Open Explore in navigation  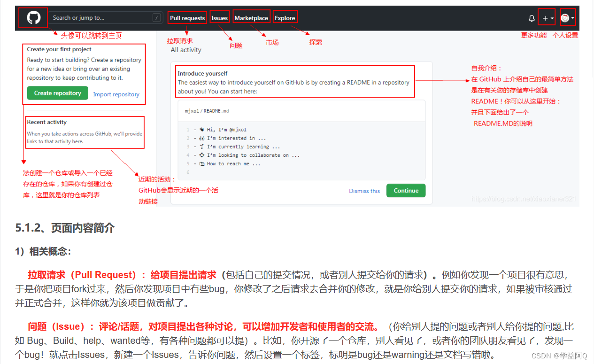coord(285,18)
